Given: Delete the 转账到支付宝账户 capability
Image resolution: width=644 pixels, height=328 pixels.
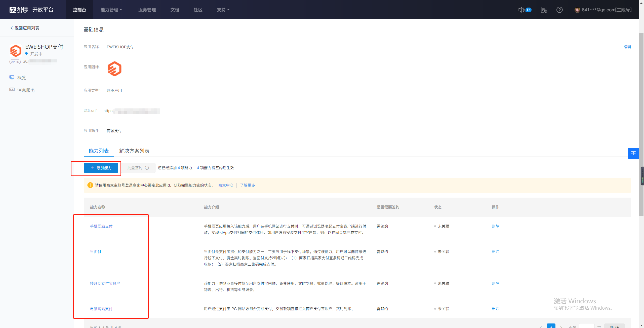Looking at the screenshot, I should point(496,283).
